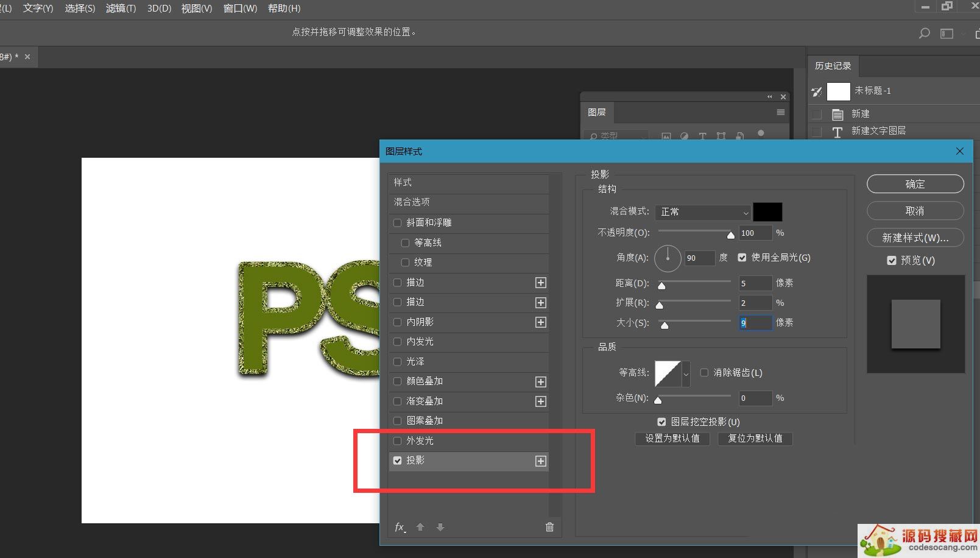This screenshot has width=980, height=558.
Task: Open the 图层 panel flyout menu icon
Action: pos(780,112)
